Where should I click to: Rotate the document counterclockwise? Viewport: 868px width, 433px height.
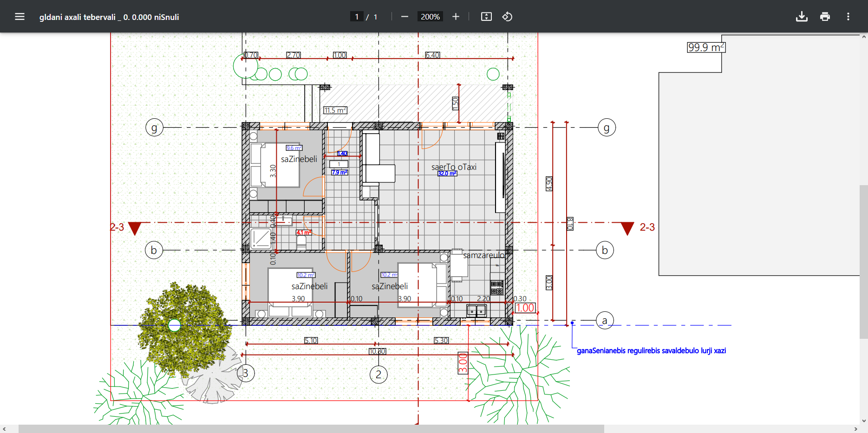(507, 17)
